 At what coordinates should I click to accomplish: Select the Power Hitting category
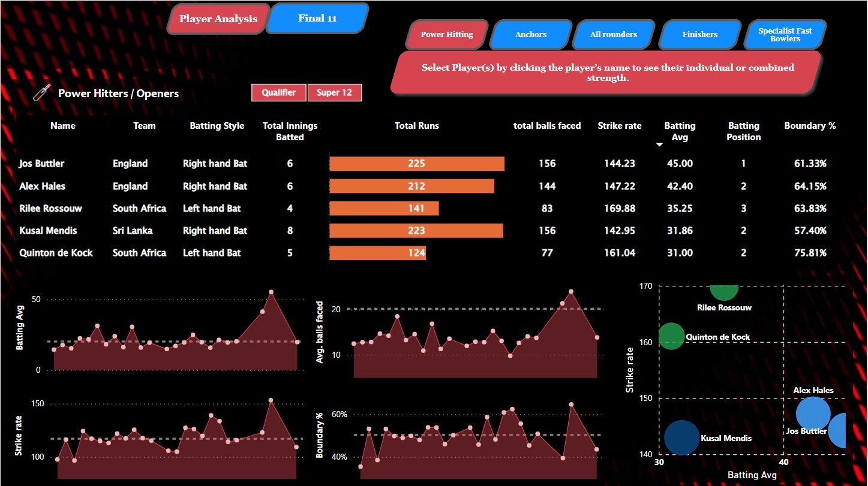(x=446, y=34)
